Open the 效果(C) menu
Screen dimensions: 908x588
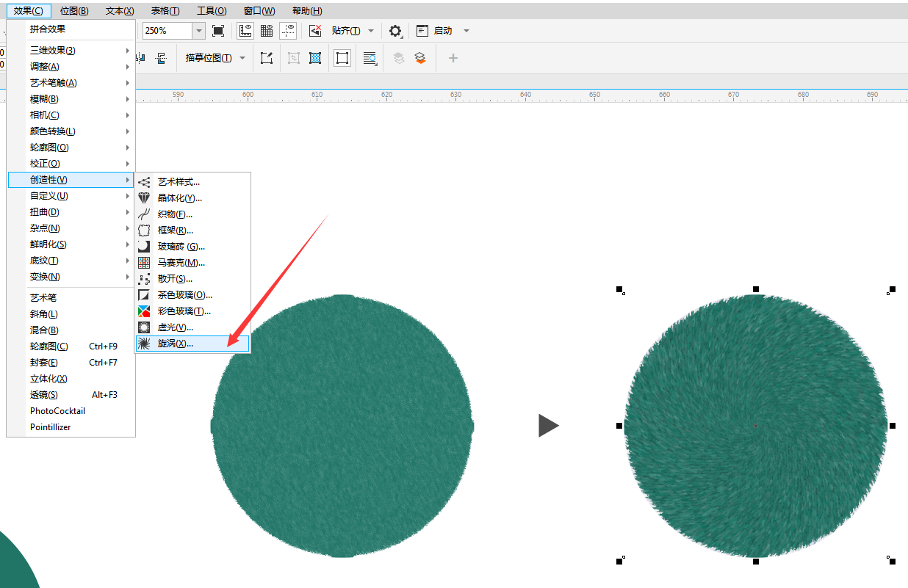29,11
